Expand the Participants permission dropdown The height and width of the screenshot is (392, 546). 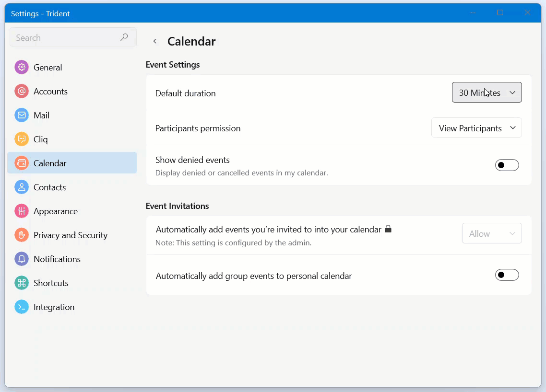(x=476, y=128)
